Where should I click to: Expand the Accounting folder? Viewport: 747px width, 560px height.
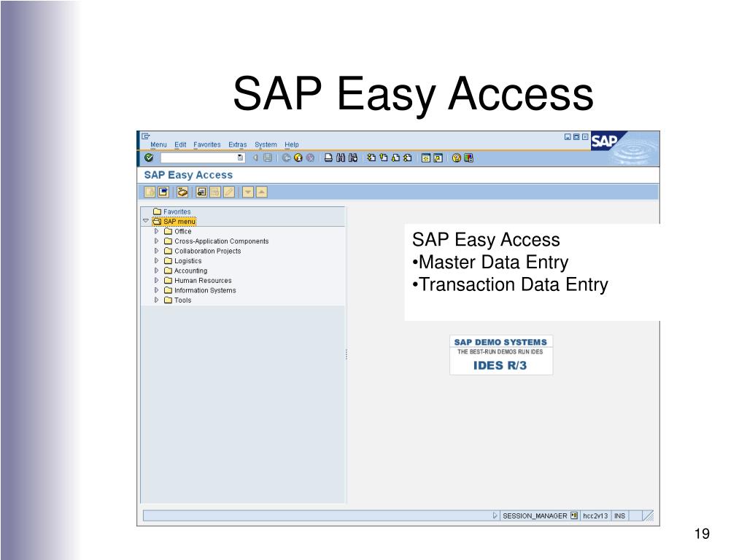156,271
